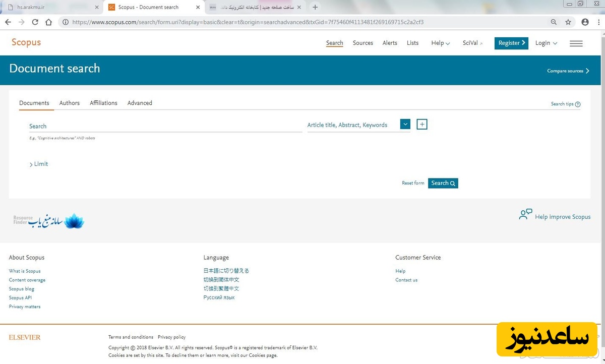605x364 pixels.
Task: Expand the Limit section
Action: click(x=39, y=164)
